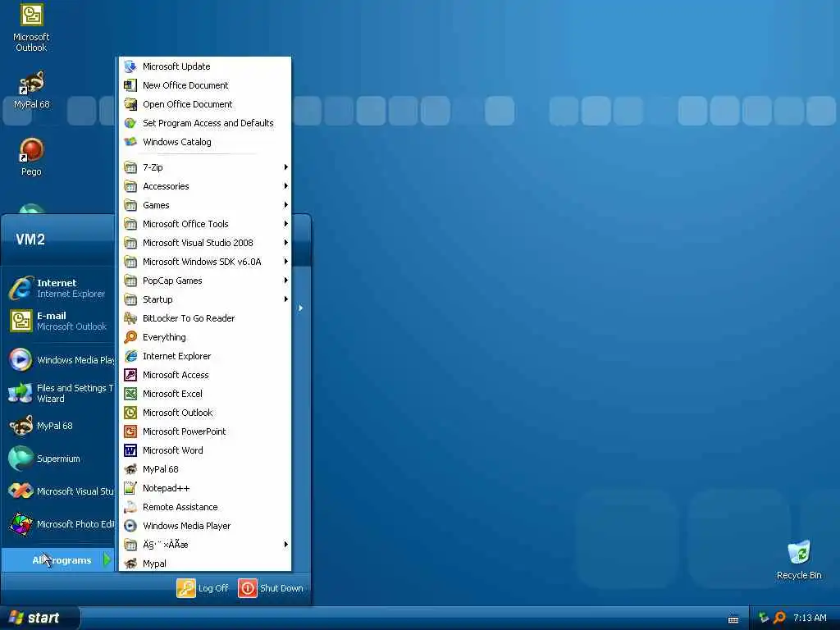Screen dimensions: 840x630
Task: Open Windows Media Player in programs list
Action: coord(205,526)
